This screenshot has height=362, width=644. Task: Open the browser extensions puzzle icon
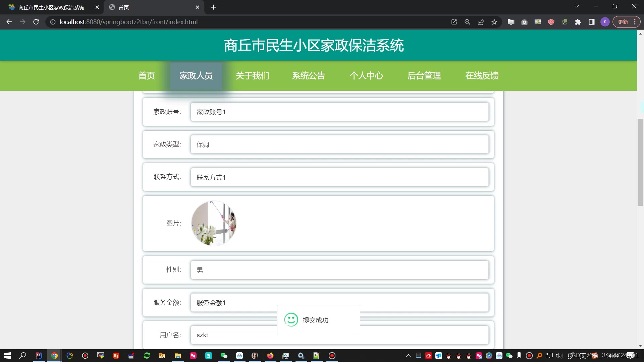click(x=578, y=22)
